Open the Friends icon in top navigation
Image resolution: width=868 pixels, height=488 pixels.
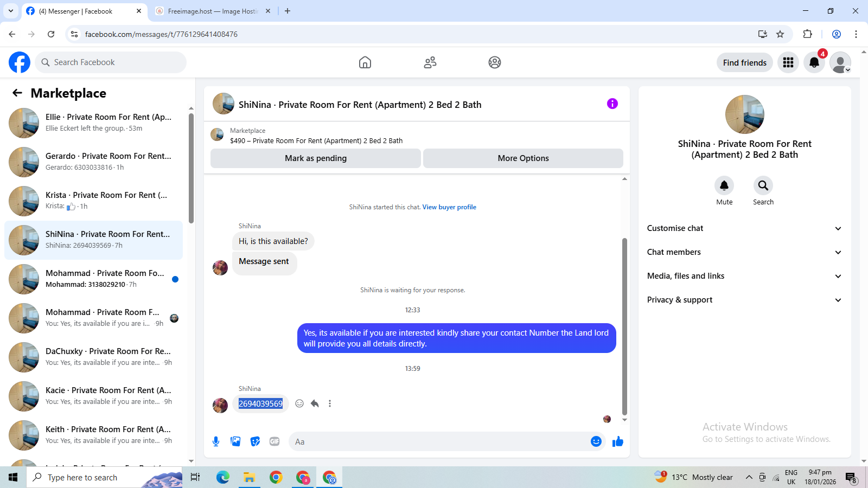click(x=430, y=62)
